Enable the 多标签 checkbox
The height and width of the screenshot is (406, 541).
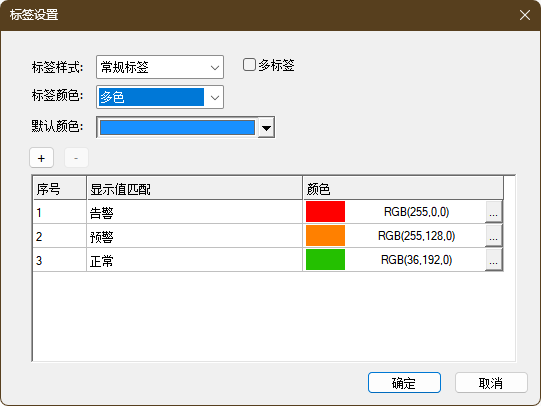(x=249, y=65)
